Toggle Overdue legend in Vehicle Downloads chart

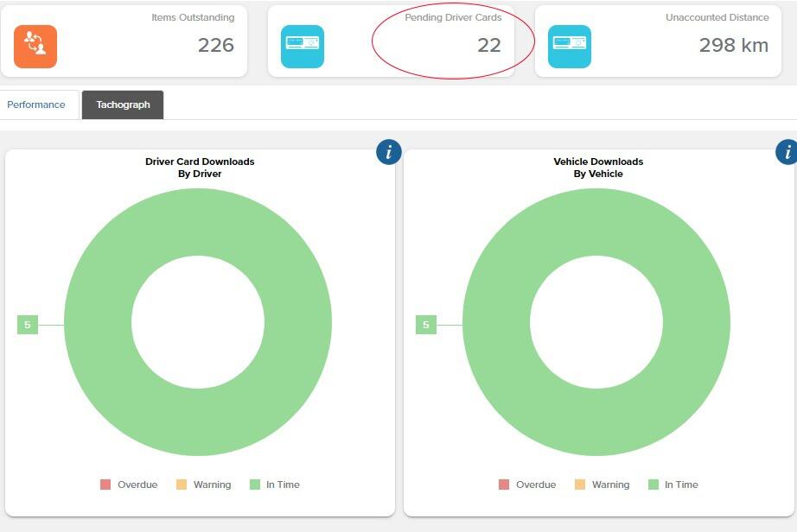[527, 484]
